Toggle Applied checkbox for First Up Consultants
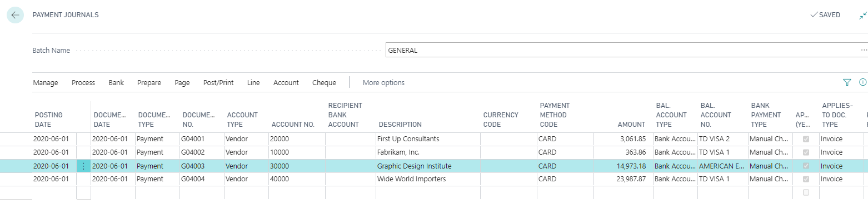Screen dimensions: 868x203 click(806, 139)
